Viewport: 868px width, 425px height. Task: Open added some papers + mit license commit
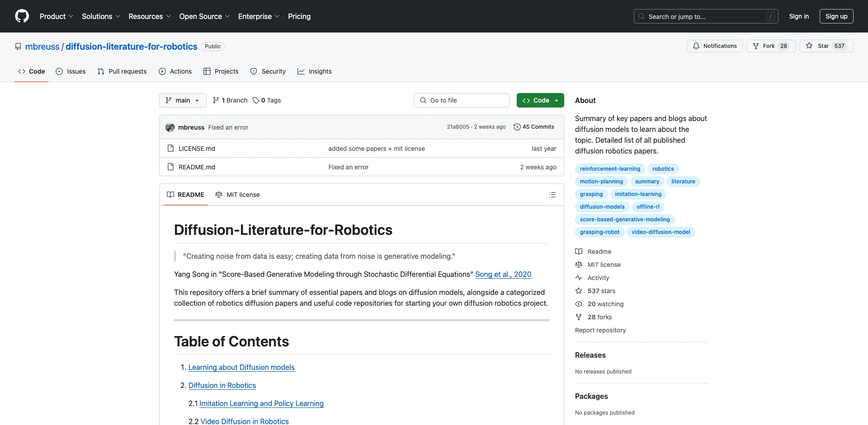[x=377, y=149]
